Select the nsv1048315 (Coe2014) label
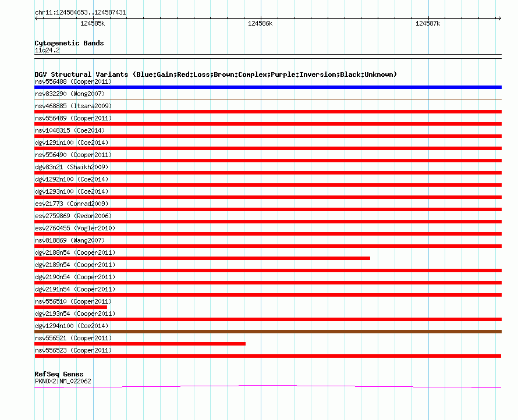The image size is (518, 420). [70, 130]
